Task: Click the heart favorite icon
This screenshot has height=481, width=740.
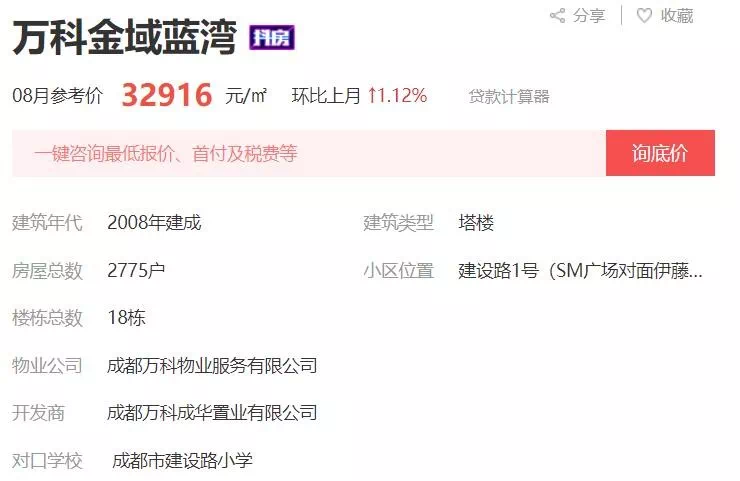Action: click(x=644, y=16)
